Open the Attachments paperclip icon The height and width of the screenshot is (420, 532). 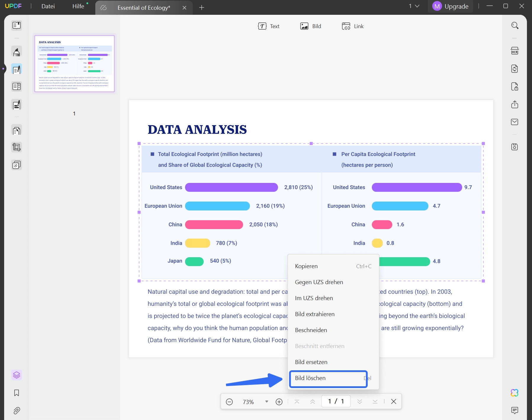point(17,411)
